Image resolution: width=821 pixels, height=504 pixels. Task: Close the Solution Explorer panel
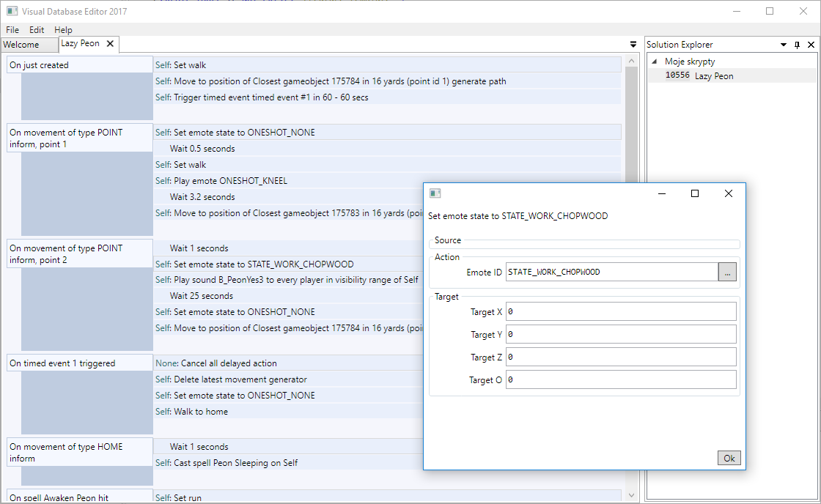811,44
